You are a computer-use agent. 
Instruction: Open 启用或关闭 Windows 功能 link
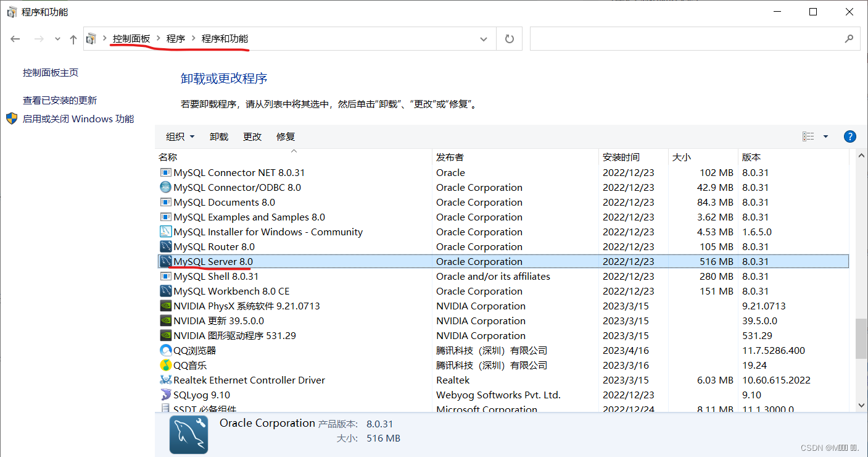click(x=78, y=119)
